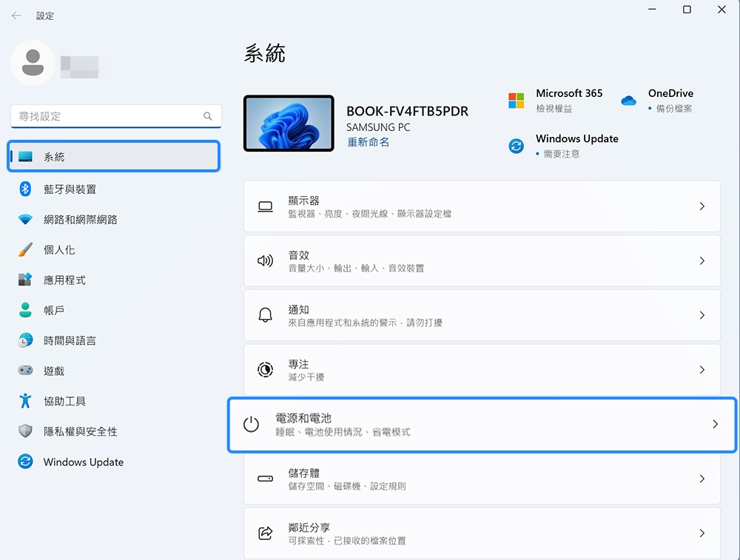Open 通知 settings page
This screenshot has width=740, height=560.
(482, 315)
